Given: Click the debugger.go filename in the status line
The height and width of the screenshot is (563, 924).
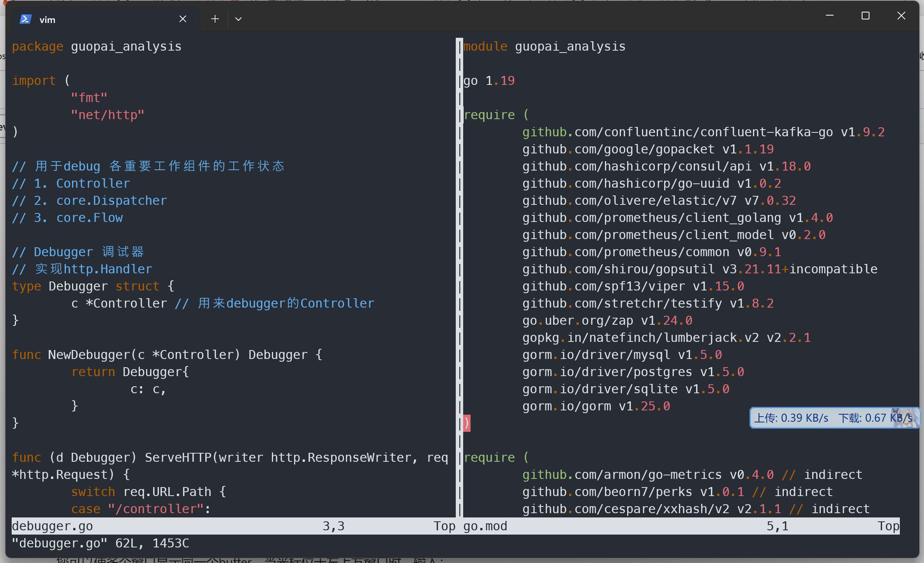Looking at the screenshot, I should click(x=52, y=526).
